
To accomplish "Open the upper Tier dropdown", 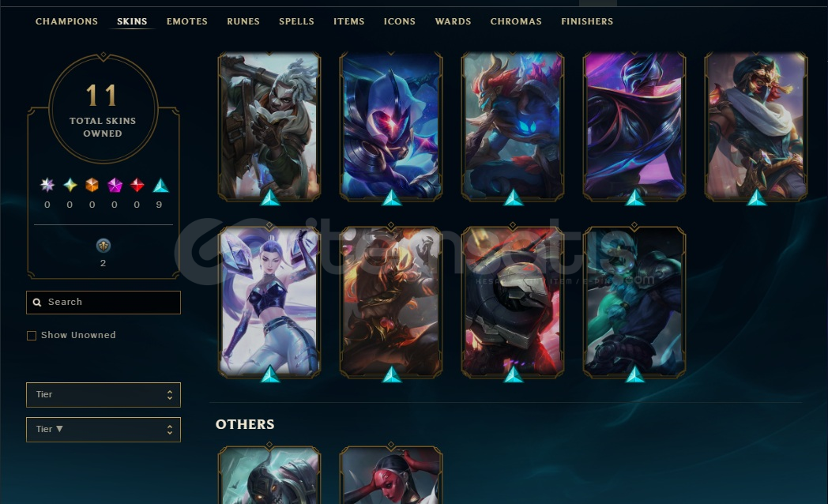I will [x=103, y=395].
